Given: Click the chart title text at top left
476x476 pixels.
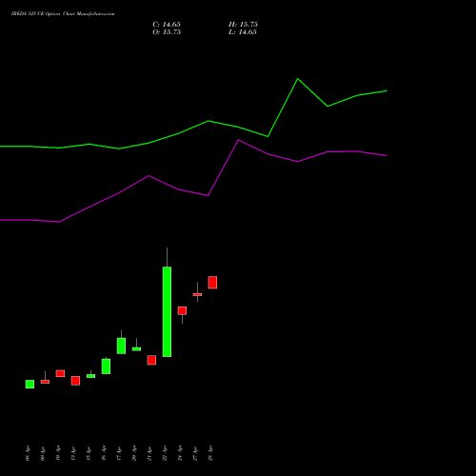Looking at the screenshot, I should coord(63,14).
